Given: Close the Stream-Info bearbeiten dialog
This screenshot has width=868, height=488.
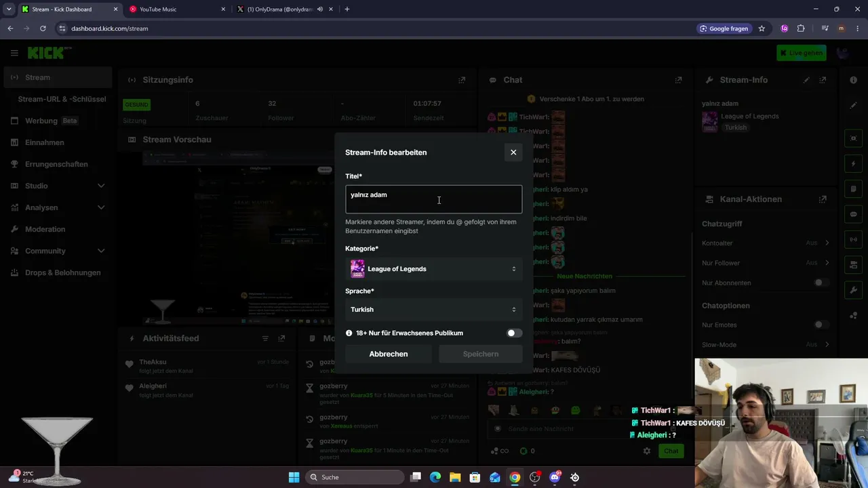Looking at the screenshot, I should (513, 152).
